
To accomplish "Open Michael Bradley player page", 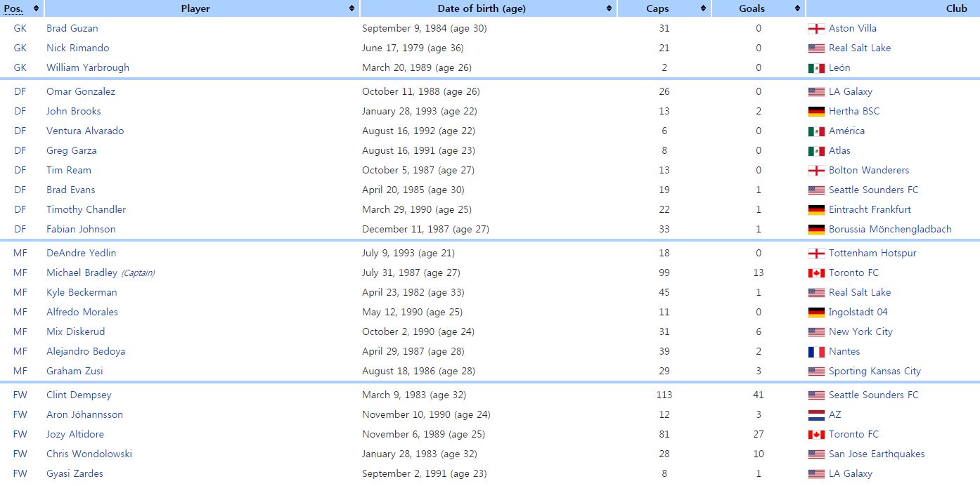I will [x=82, y=272].
